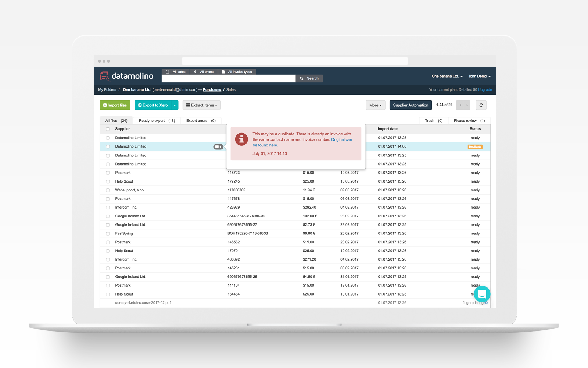The width and height of the screenshot is (588, 368).
Task: Open the All invoice types filter
Action: [237, 72]
